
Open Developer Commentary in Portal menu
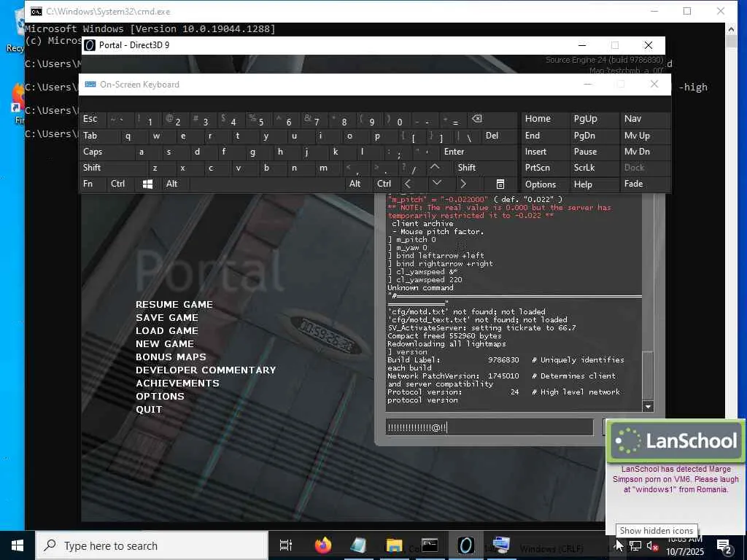[206, 370]
